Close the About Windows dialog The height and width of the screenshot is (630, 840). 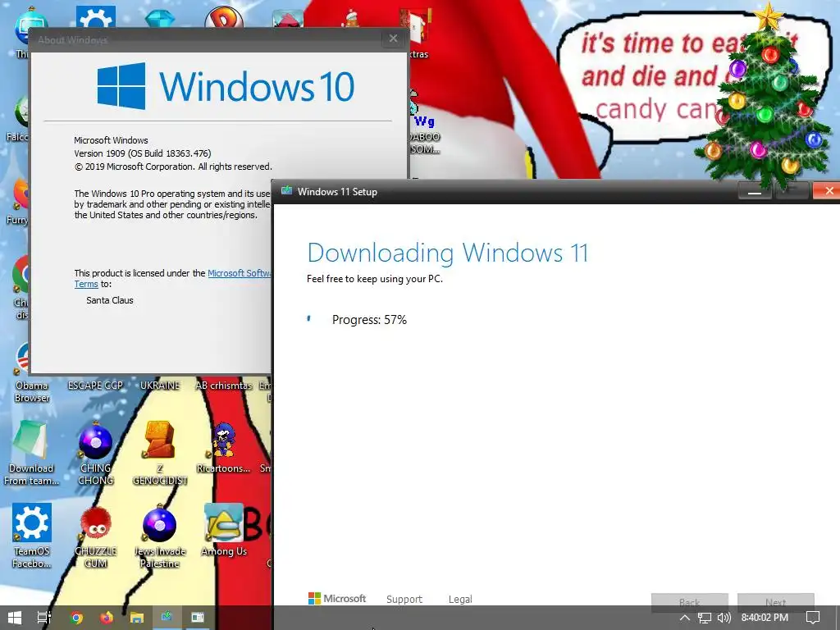[x=393, y=39]
